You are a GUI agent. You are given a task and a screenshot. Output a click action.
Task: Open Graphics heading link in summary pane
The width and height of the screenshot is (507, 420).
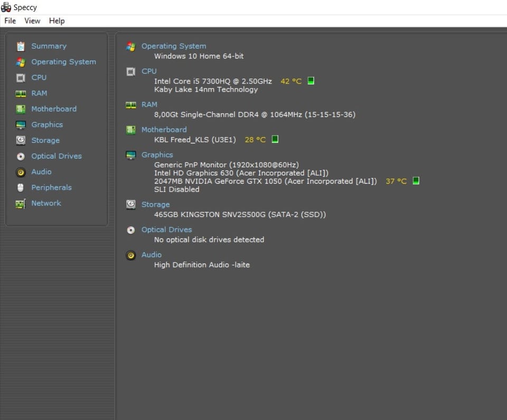tap(157, 155)
